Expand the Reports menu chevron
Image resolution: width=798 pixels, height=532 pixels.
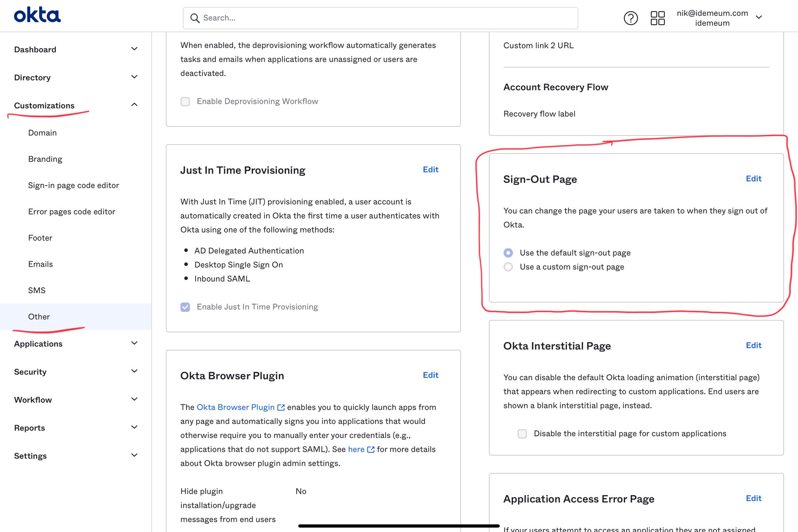point(134,428)
